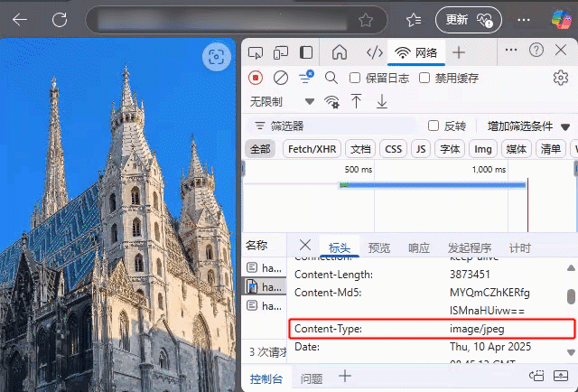The height and width of the screenshot is (392, 578).
Task: Stop recording network log
Action: [x=256, y=78]
